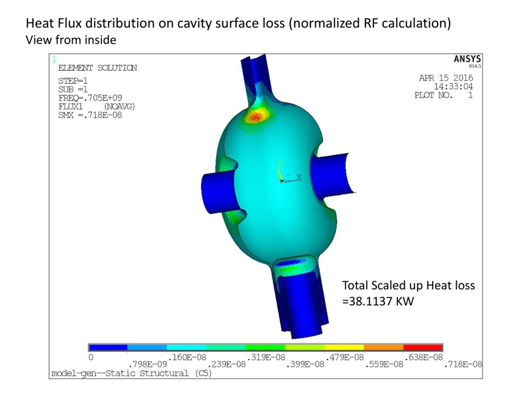Click the 'APR 15 2016' date text
The width and height of the screenshot is (532, 399).
coord(446,78)
